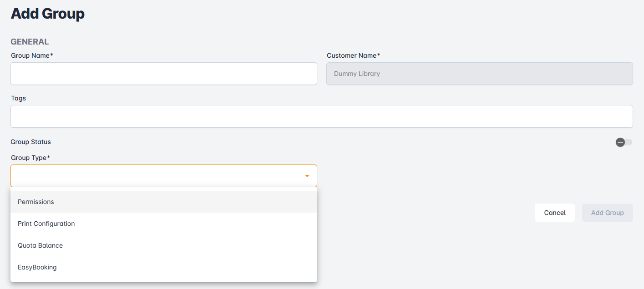Click the Group Name label
Image resolution: width=644 pixels, height=289 pixels.
(x=31, y=55)
